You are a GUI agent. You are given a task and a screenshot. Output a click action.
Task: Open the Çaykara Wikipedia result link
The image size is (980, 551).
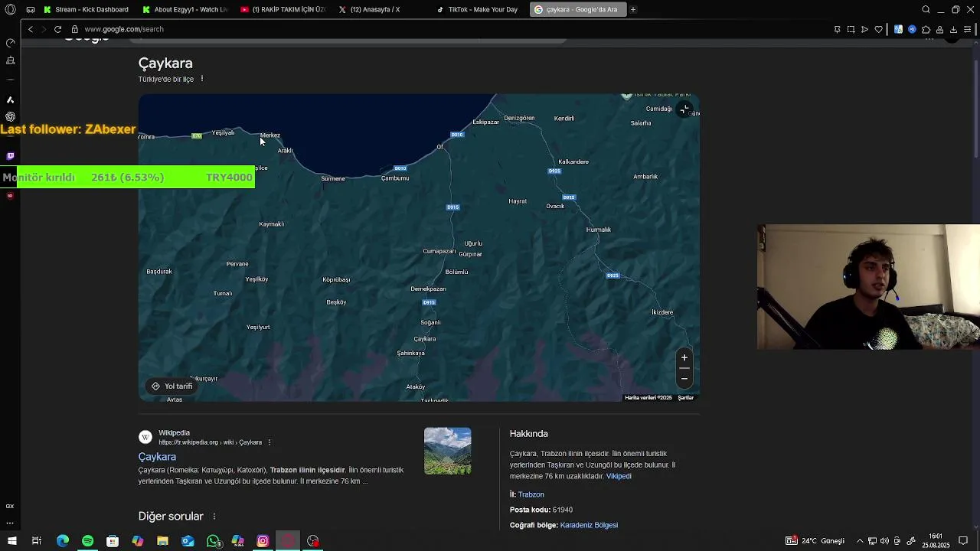pos(157,457)
